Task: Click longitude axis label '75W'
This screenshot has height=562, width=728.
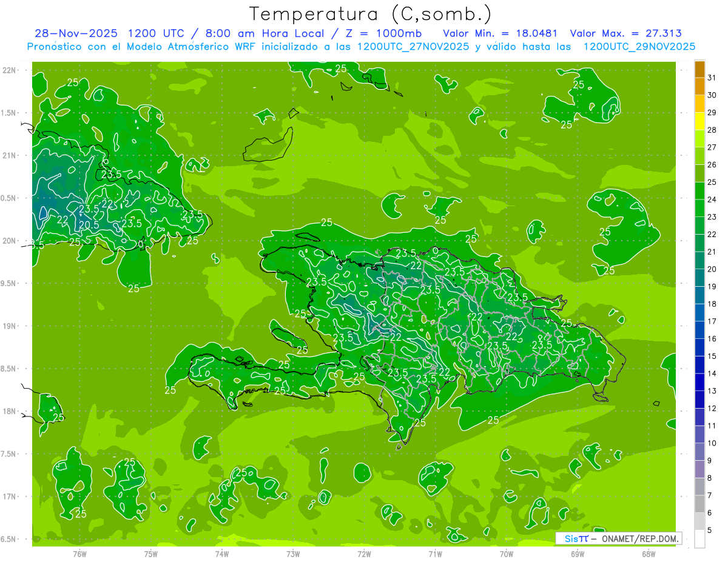Action: click(x=151, y=554)
